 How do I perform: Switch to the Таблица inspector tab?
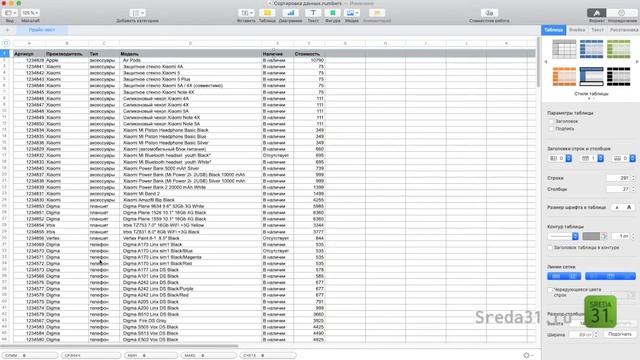pyautogui.click(x=553, y=30)
